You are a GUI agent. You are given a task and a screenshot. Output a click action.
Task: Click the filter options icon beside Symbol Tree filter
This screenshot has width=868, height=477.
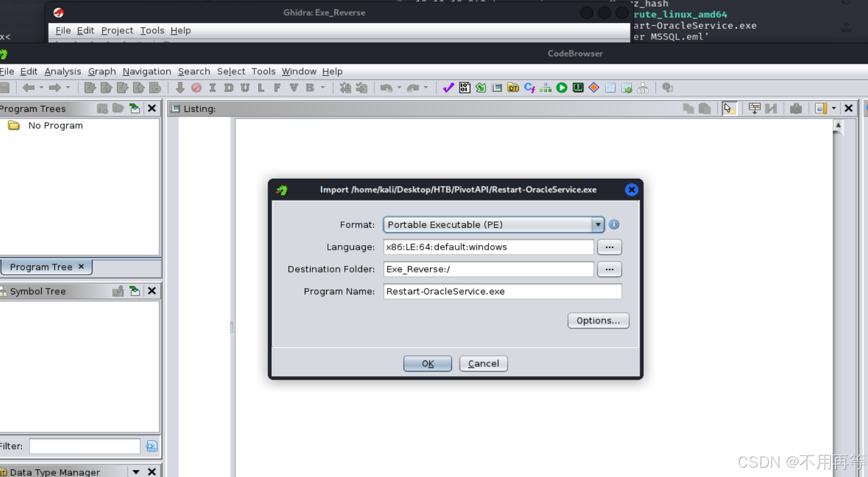pos(152,446)
